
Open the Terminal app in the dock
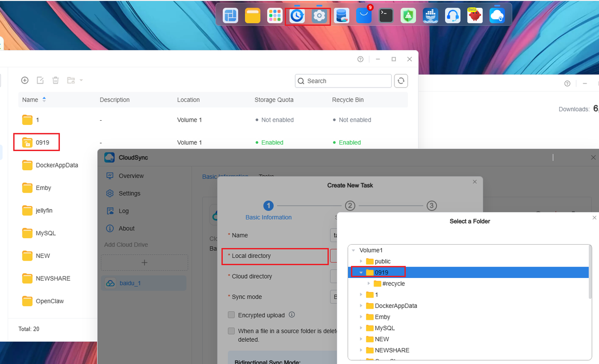[386, 15]
